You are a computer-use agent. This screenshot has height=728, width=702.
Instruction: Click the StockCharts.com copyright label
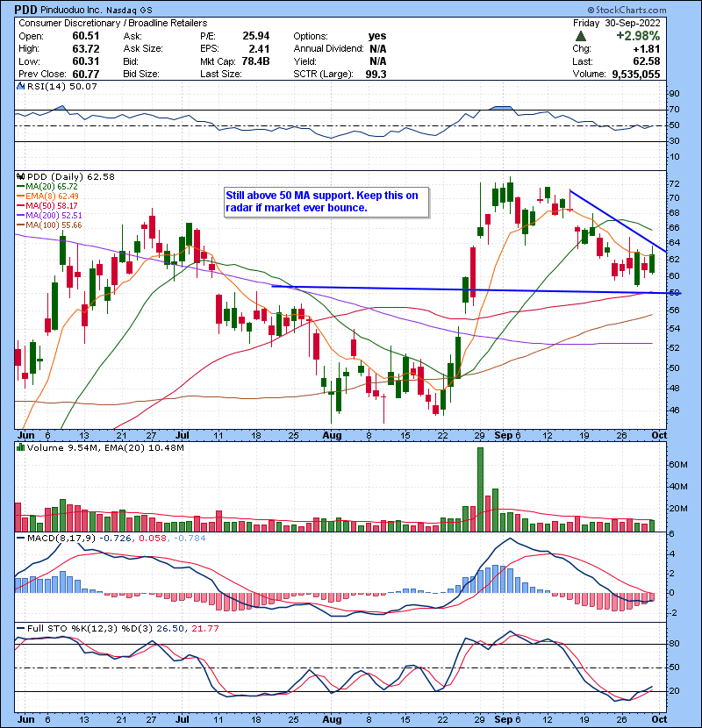tap(627, 10)
